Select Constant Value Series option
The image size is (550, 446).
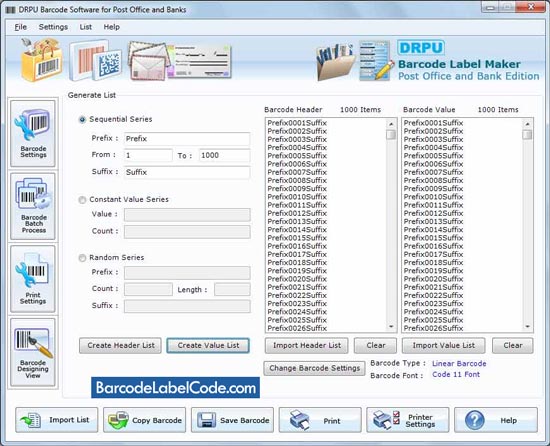82,200
